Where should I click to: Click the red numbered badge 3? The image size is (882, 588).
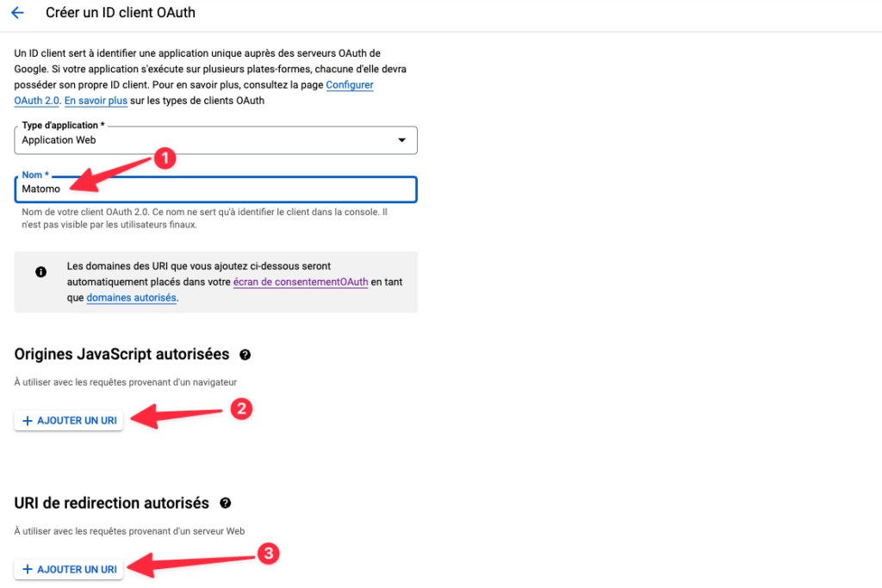point(269,554)
